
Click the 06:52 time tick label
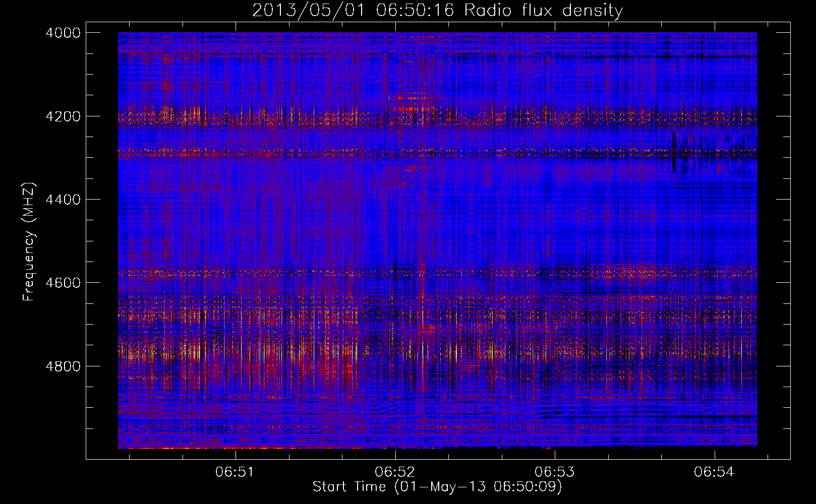point(394,472)
